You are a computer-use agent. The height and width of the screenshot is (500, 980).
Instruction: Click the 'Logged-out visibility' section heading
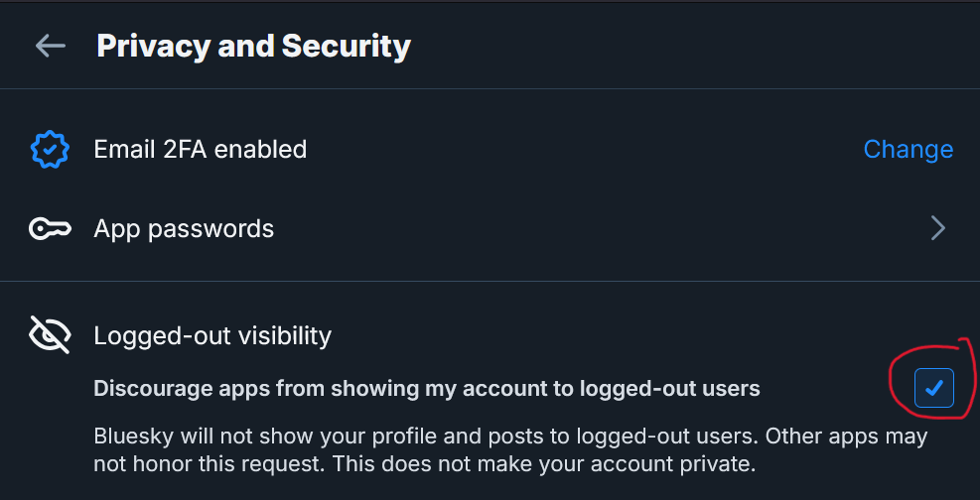click(x=212, y=335)
